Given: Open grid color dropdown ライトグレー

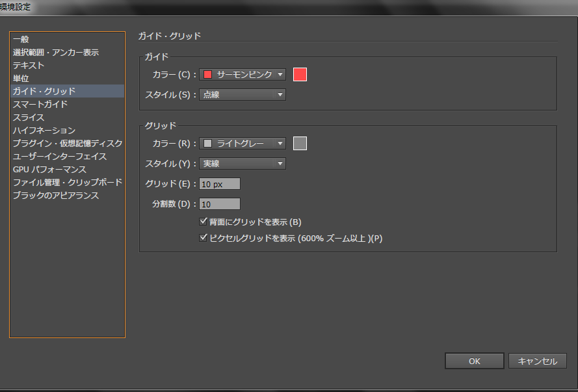Looking at the screenshot, I should coord(243,143).
